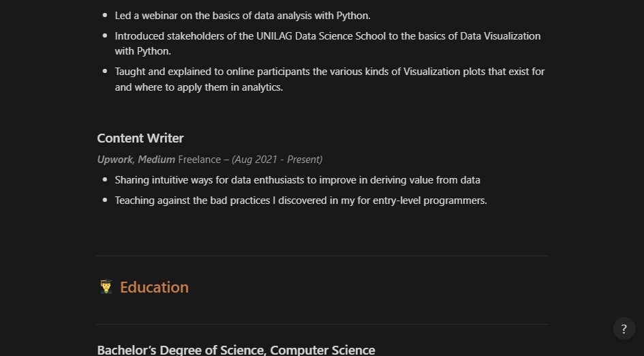
Task: Click the bullet dot before "Sharing intuitive ways"
Action: pos(105,179)
